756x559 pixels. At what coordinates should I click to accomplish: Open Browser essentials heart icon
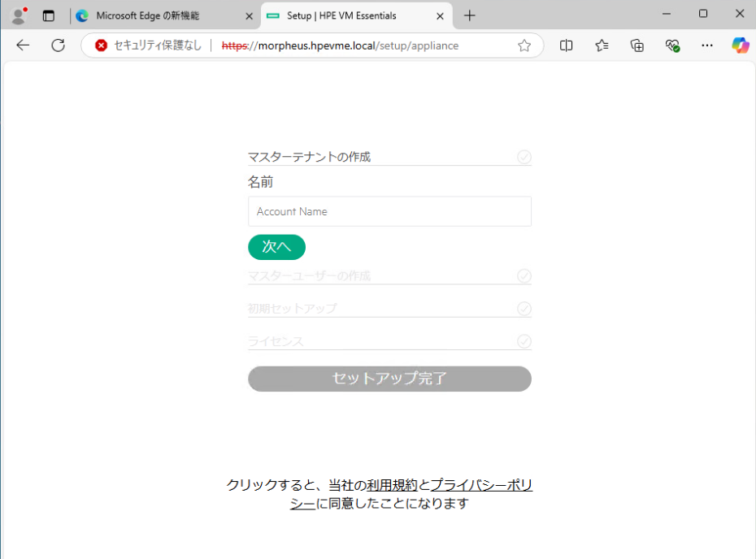pos(672,45)
